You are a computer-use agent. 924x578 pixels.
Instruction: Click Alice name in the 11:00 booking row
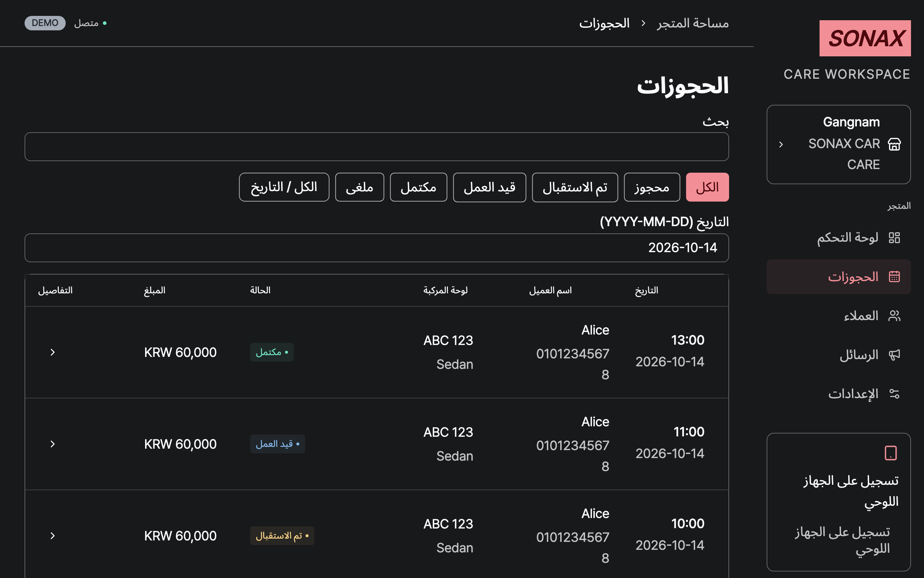(x=595, y=422)
